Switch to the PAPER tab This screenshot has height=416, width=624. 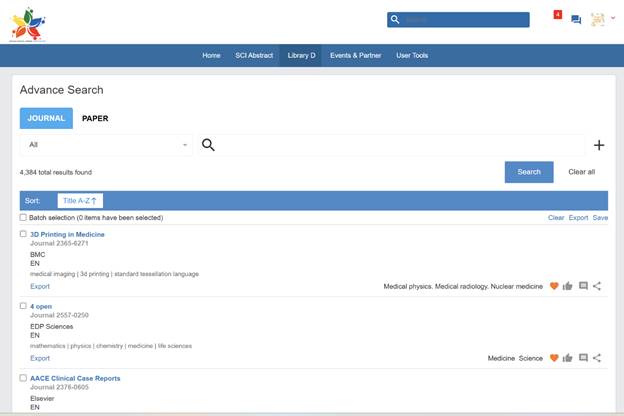pyautogui.click(x=95, y=118)
